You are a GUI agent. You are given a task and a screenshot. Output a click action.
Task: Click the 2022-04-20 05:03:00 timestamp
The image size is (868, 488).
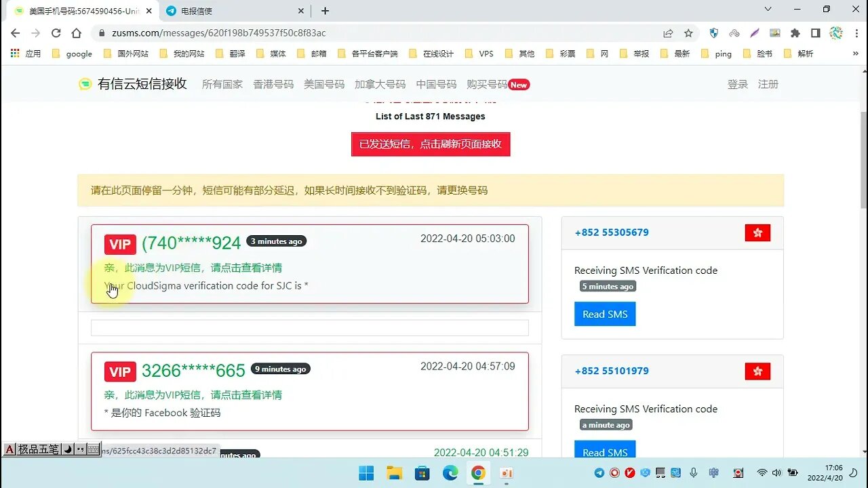coord(468,239)
